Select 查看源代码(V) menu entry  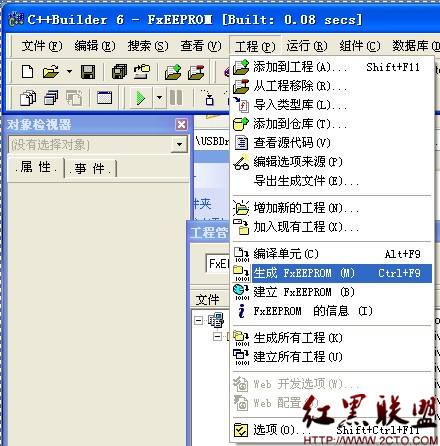coord(332,143)
